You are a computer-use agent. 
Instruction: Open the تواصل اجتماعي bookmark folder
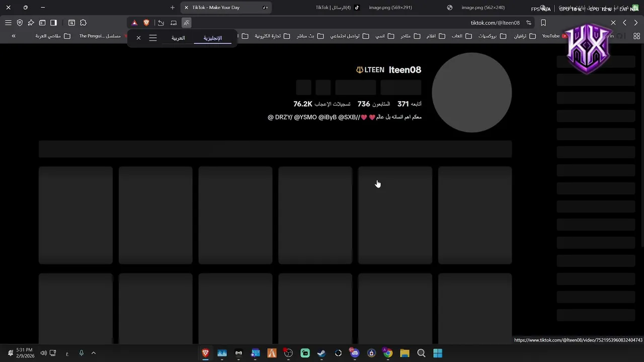pyautogui.click(x=349, y=36)
